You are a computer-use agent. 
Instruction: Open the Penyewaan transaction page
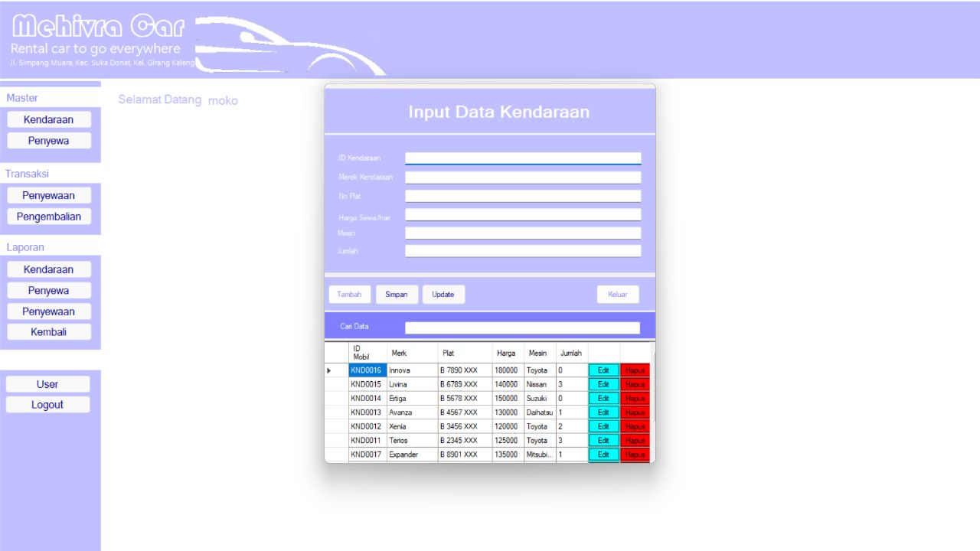[48, 195]
